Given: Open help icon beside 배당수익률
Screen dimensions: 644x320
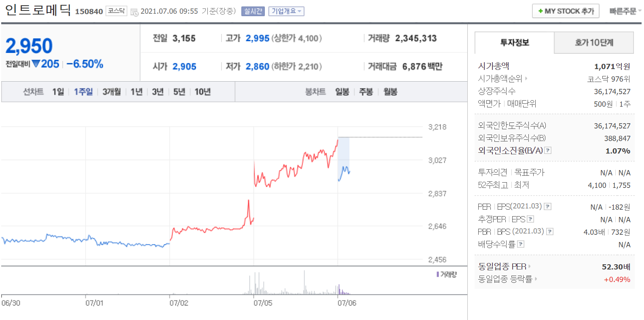Looking at the screenshot, I should click(x=521, y=244).
